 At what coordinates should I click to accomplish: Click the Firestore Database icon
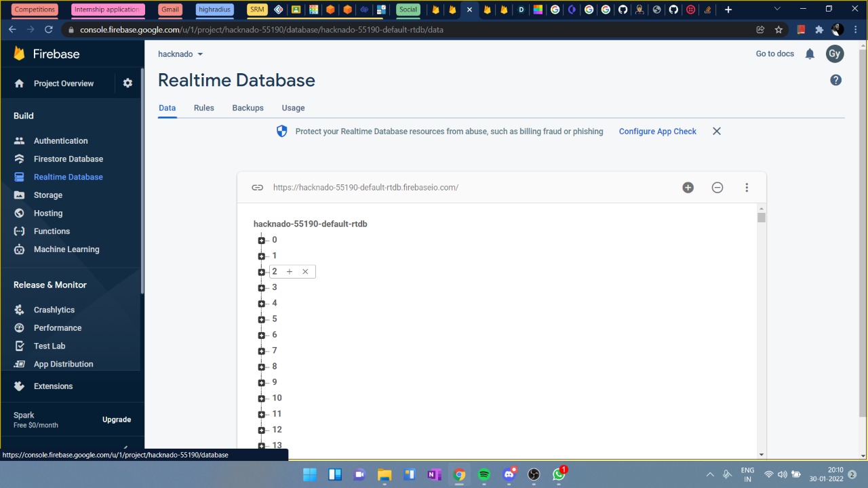19,159
